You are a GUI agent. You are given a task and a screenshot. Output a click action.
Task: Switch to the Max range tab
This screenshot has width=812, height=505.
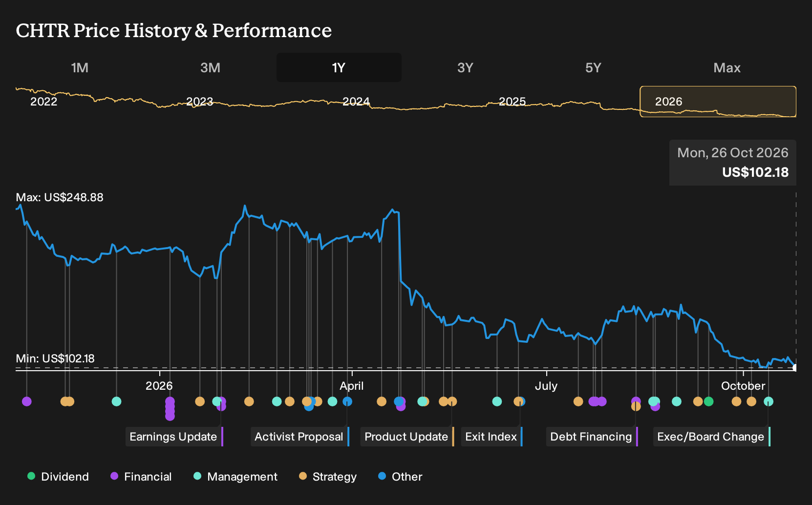(727, 67)
